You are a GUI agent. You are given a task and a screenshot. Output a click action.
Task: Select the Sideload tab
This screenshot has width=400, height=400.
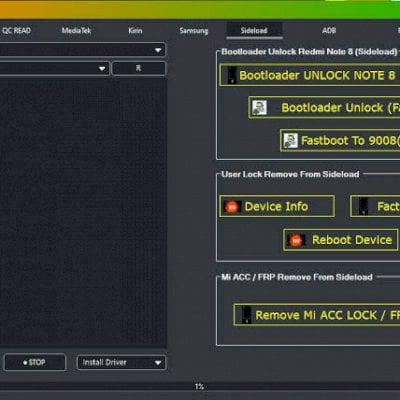pos(254,31)
